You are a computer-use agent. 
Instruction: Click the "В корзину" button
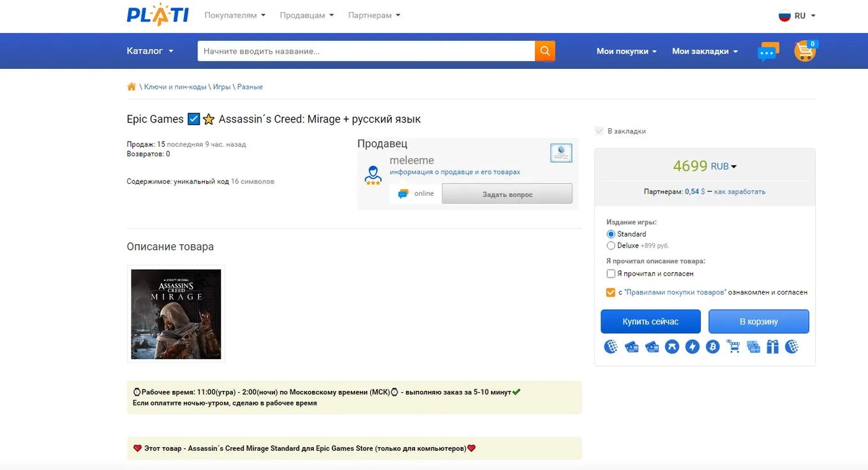[759, 321]
